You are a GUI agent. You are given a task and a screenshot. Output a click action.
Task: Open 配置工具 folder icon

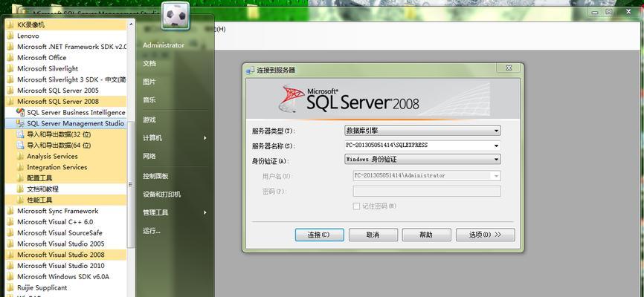(x=20, y=178)
